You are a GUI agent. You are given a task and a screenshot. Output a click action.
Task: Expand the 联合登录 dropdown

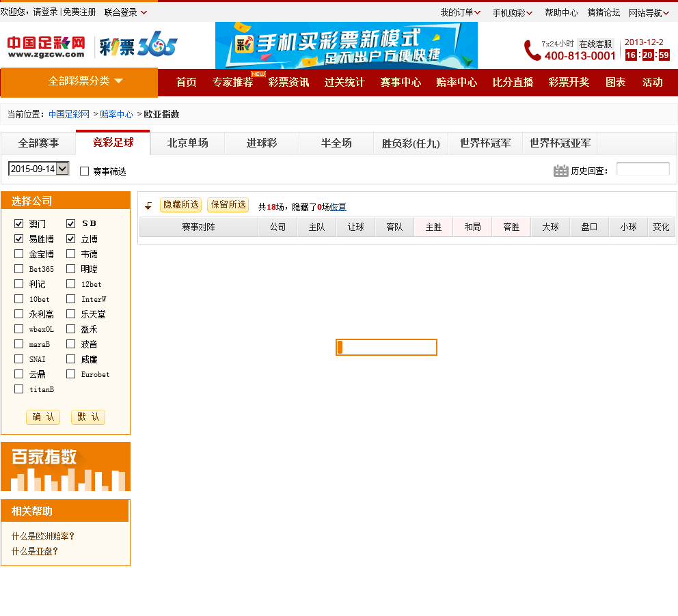pos(126,12)
